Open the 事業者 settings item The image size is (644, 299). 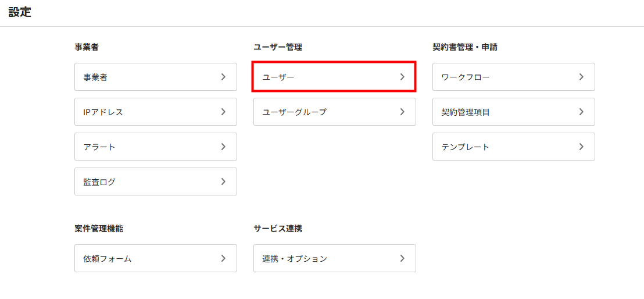[x=156, y=77]
